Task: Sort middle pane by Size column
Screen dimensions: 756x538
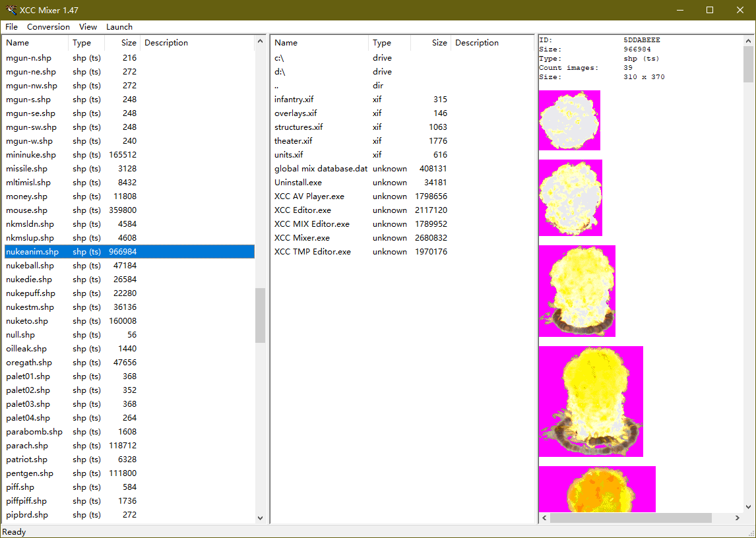Action: (431, 42)
